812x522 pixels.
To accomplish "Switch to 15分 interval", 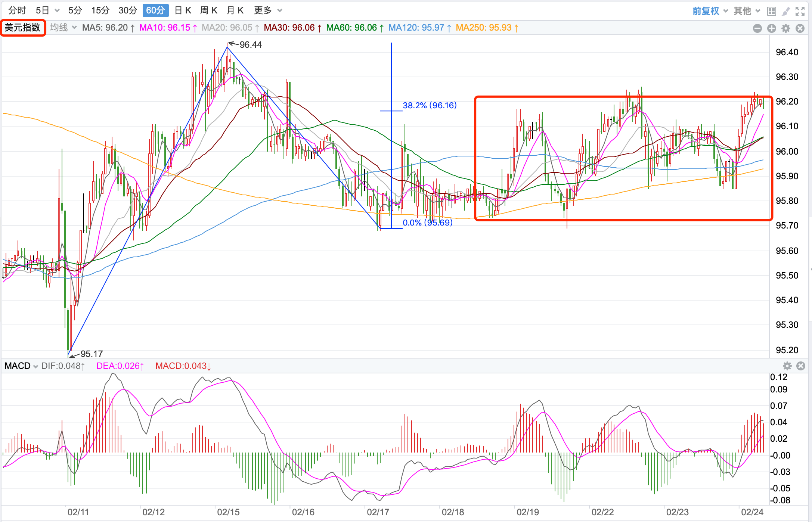I will (100, 10).
